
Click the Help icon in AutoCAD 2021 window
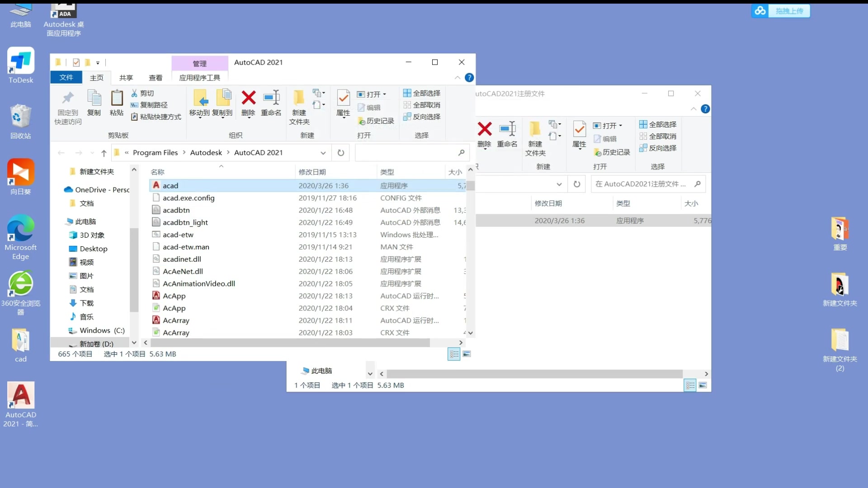pyautogui.click(x=469, y=78)
